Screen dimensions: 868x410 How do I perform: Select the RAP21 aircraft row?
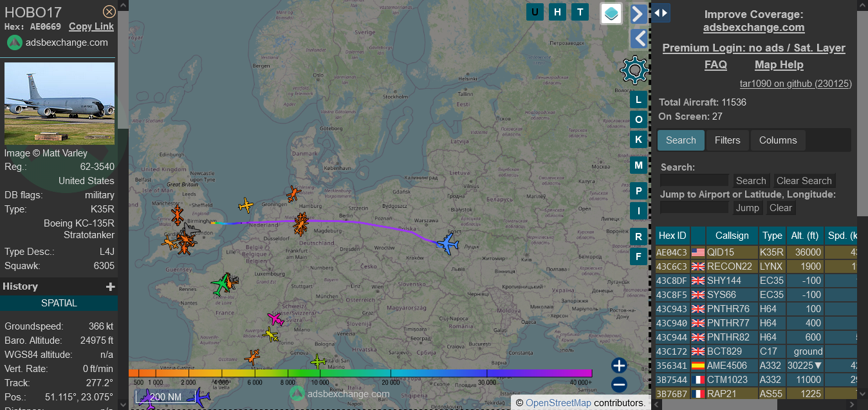pyautogui.click(x=756, y=394)
